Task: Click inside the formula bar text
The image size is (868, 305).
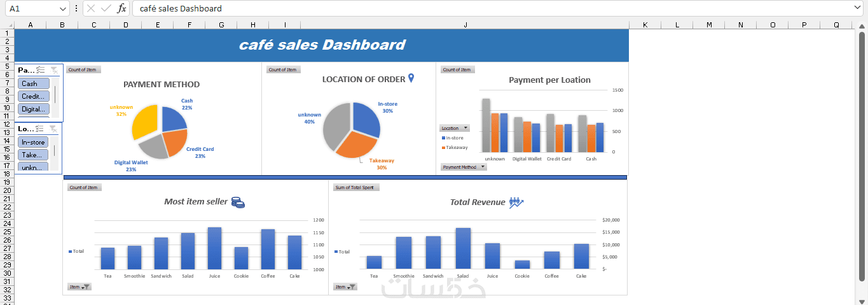Action: click(x=181, y=8)
